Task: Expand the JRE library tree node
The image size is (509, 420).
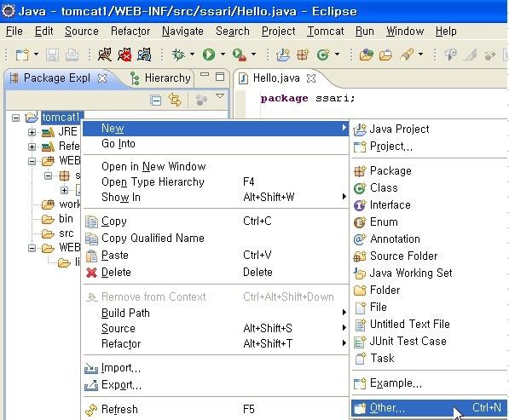Action: coord(32,132)
